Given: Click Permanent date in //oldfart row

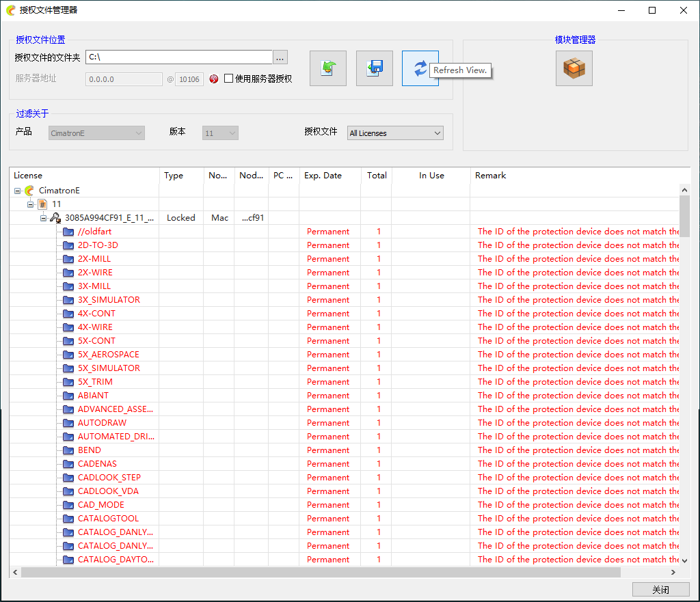Looking at the screenshot, I should 328,232.
